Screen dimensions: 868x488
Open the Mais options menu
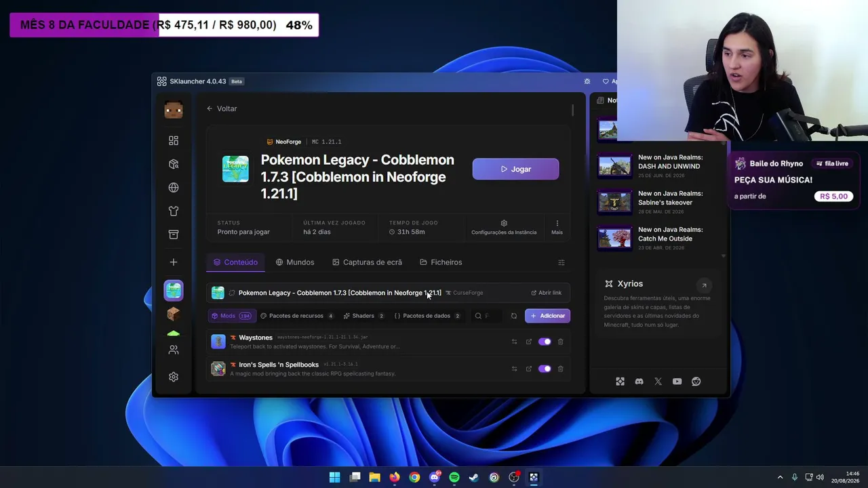tap(557, 228)
